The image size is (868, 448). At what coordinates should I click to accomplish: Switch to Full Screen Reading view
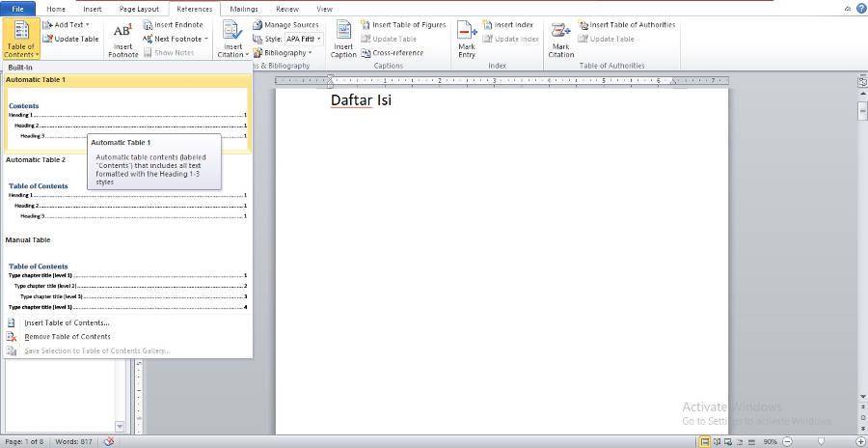[718, 442]
